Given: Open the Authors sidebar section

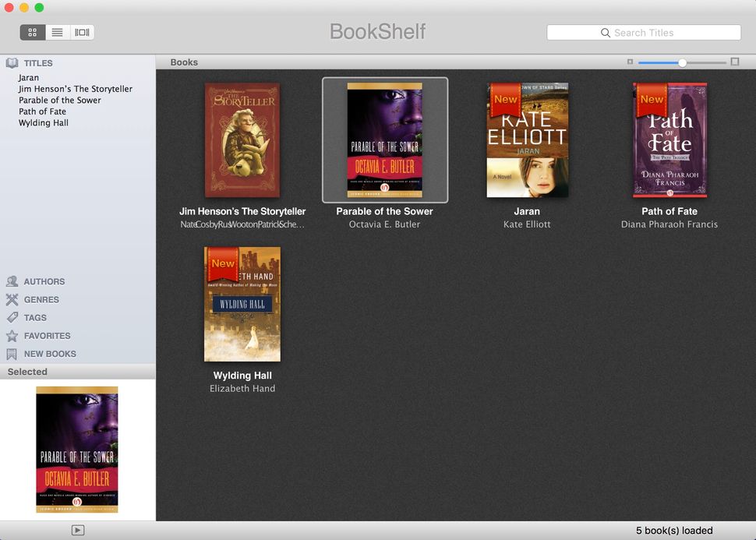Looking at the screenshot, I should tap(44, 281).
